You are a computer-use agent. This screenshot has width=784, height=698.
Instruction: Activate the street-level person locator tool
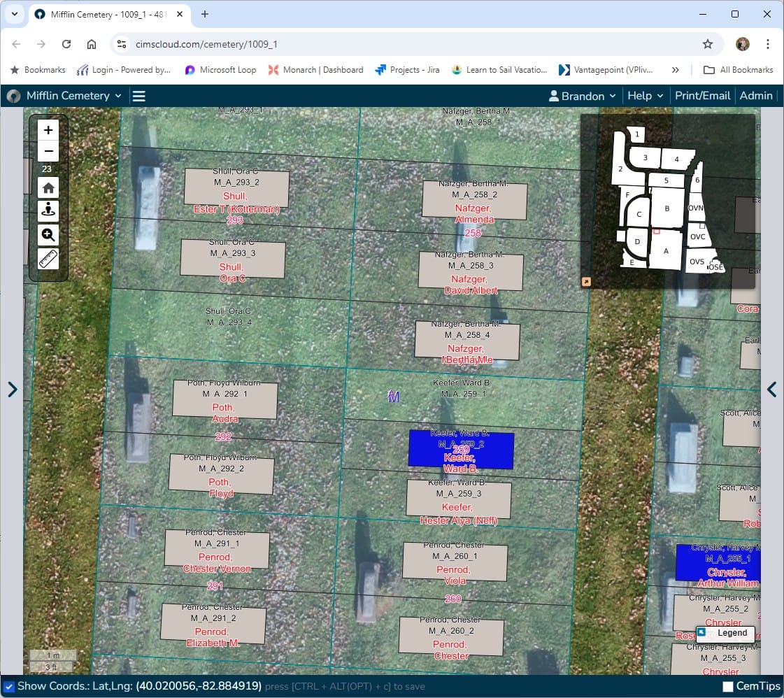pos(48,211)
